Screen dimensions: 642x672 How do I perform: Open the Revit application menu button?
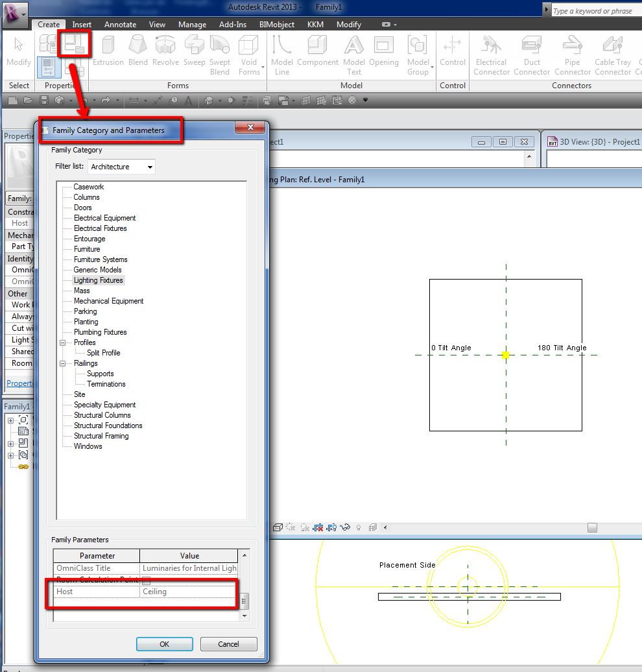tap(15, 14)
